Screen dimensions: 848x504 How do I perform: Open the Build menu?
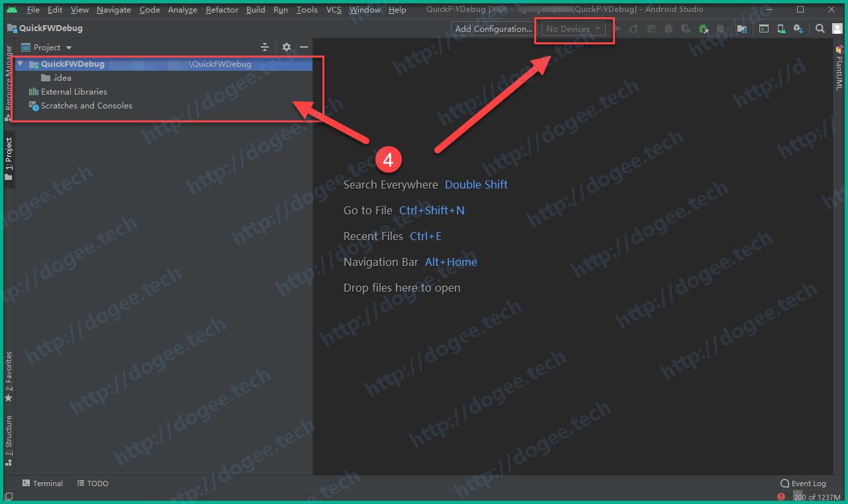[x=256, y=10]
